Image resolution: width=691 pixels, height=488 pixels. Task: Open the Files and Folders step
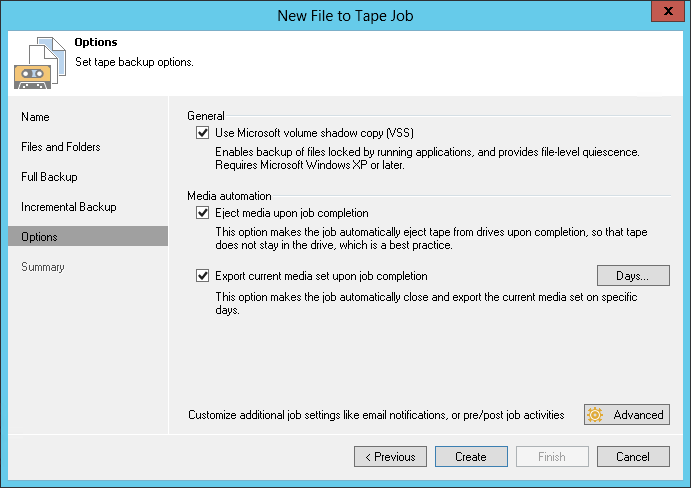(x=61, y=147)
